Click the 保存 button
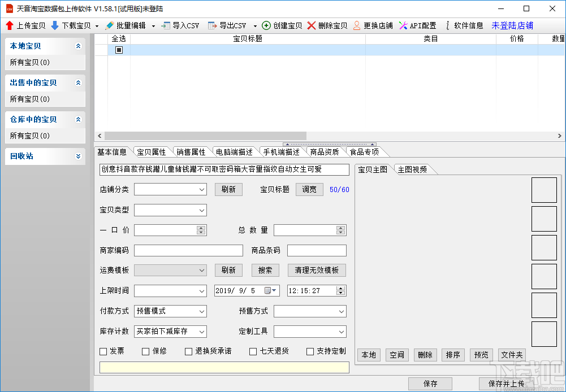The image size is (566, 392). pyautogui.click(x=430, y=384)
